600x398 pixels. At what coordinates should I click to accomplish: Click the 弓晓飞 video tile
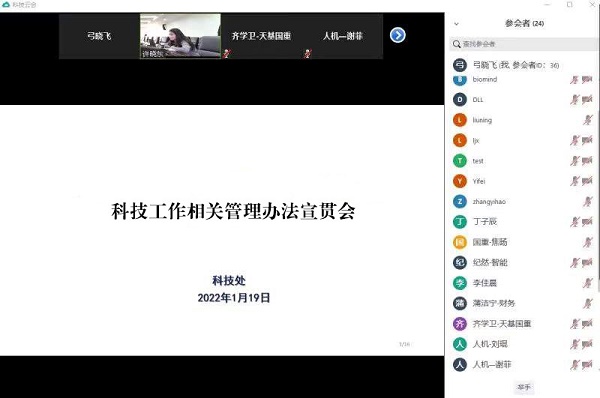(99, 36)
